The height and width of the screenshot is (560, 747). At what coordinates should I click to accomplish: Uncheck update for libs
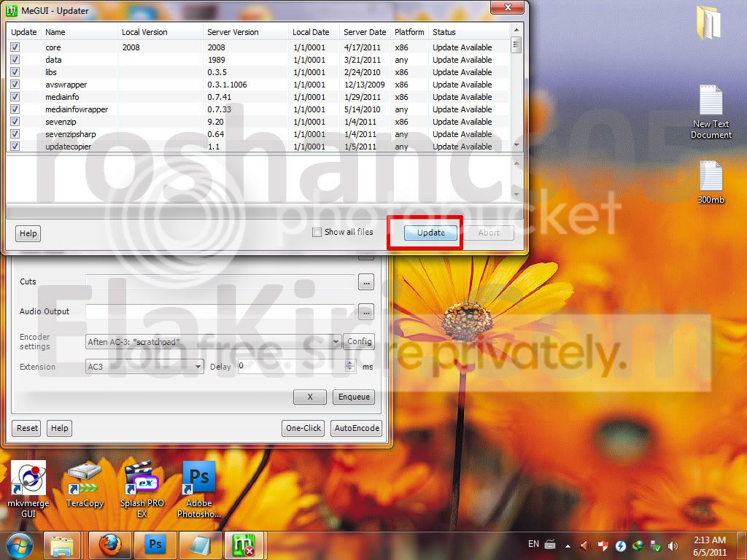(15, 72)
